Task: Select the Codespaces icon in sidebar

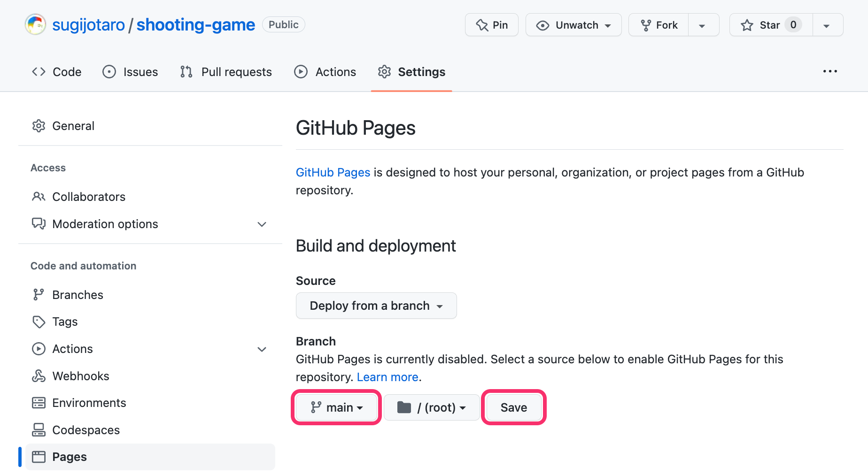Action: pos(39,429)
